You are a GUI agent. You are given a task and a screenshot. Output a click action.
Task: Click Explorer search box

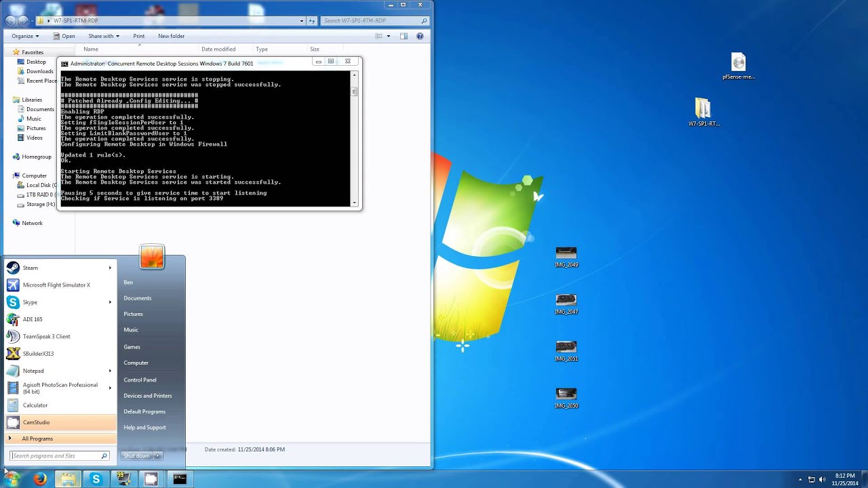[x=375, y=21]
